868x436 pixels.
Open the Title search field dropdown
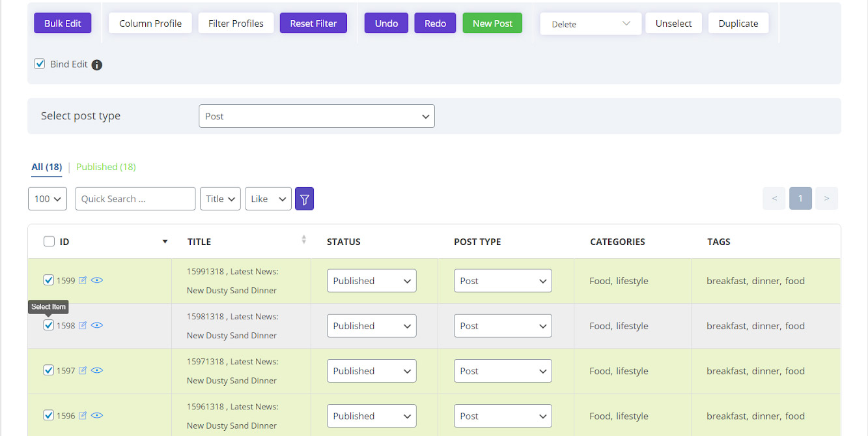point(220,199)
